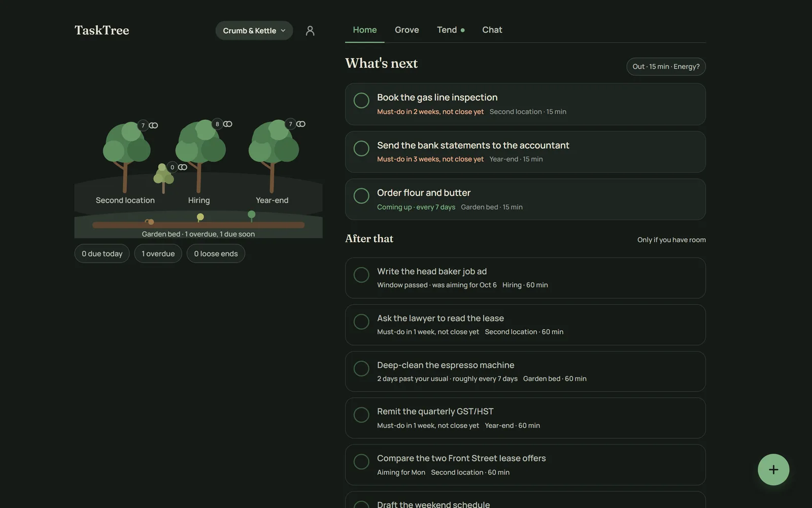Open the 7 badge on Year-end tree
Viewport: 812px width, 508px height.
coord(290,124)
